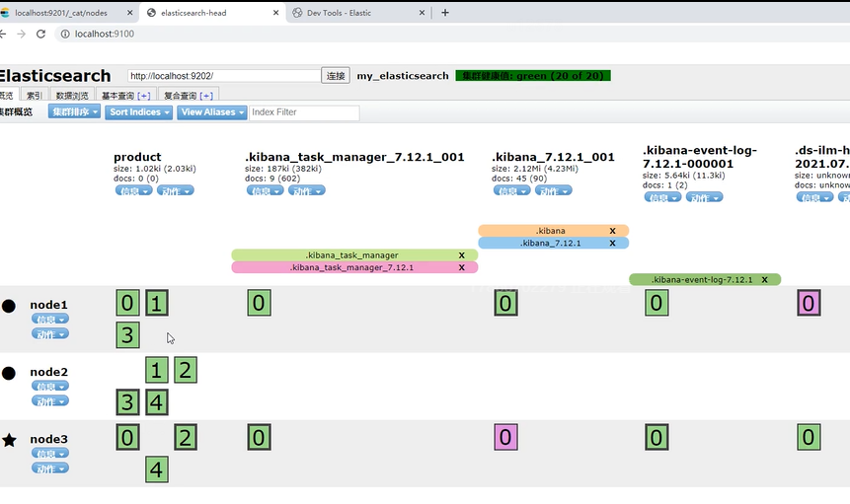Click the Index Filter field
The width and height of the screenshot is (850, 504).
(x=304, y=112)
